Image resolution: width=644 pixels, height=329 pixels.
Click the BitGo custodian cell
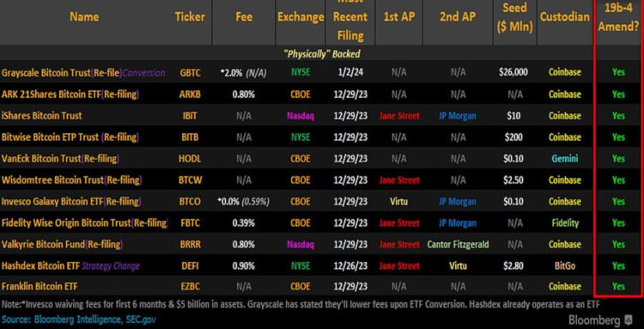tap(565, 265)
